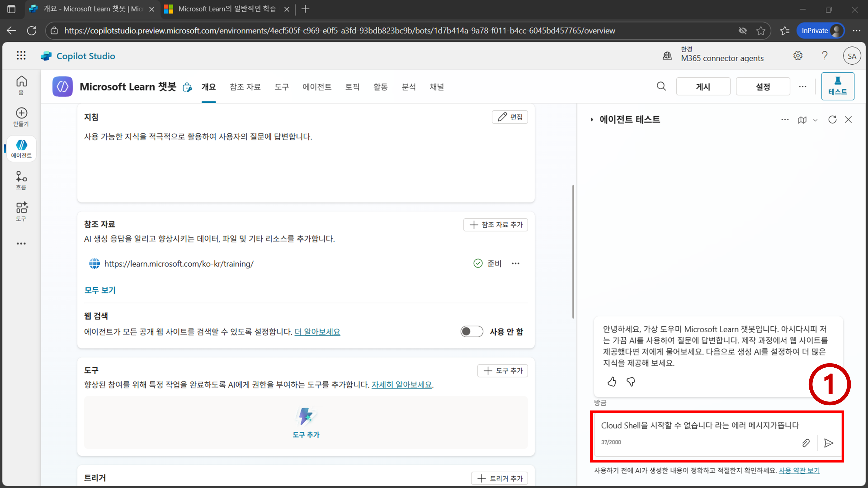Toggle the 테스트 test panel button
This screenshot has height=488, width=868.
tap(837, 86)
